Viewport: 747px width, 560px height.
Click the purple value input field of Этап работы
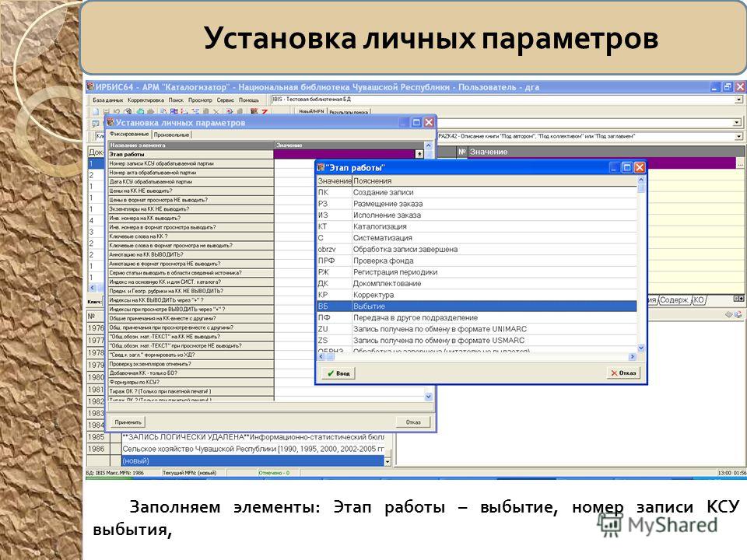(x=345, y=154)
